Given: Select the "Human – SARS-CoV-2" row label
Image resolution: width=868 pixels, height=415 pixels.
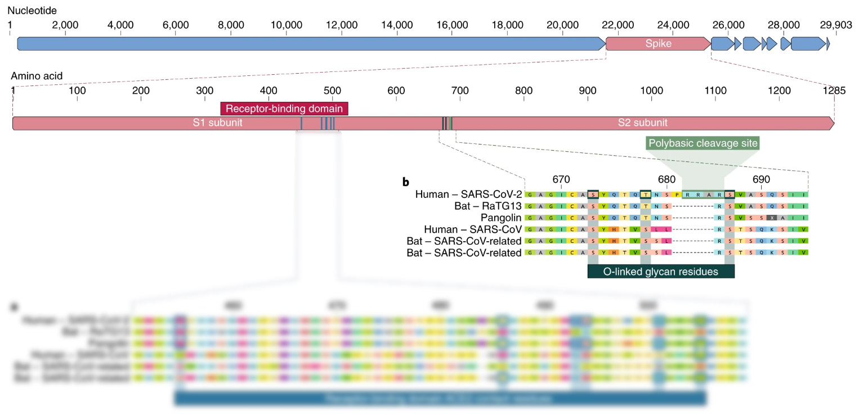Looking at the screenshot, I should pos(469,195).
